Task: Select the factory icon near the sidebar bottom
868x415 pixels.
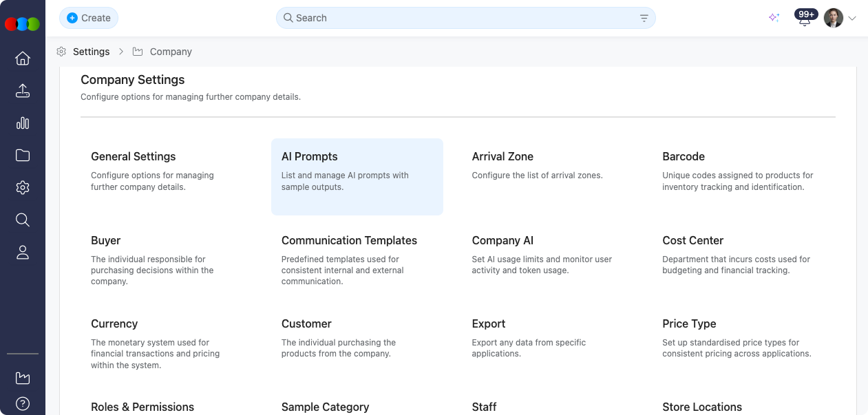Action: tap(22, 377)
